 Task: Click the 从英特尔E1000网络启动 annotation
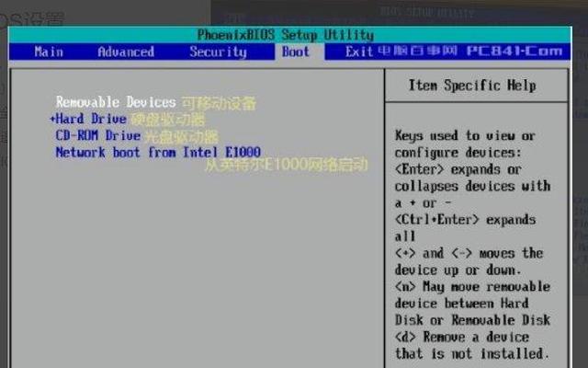click(x=286, y=166)
